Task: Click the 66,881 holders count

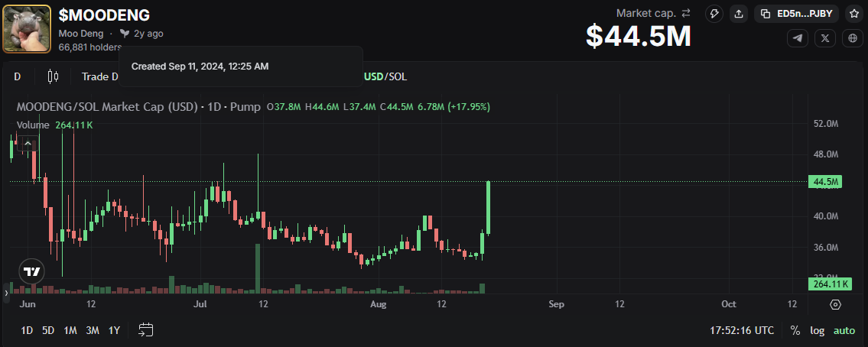Action: tap(89, 47)
